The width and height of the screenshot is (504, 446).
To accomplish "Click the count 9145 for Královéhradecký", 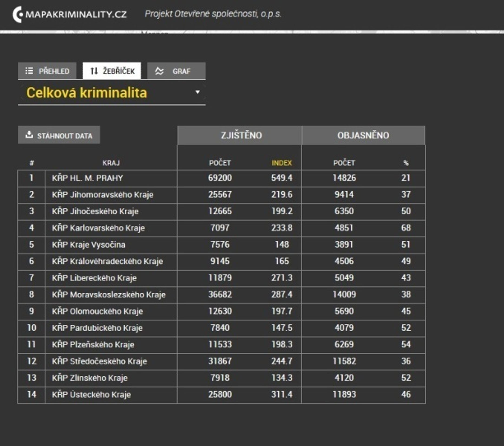I will (220, 261).
